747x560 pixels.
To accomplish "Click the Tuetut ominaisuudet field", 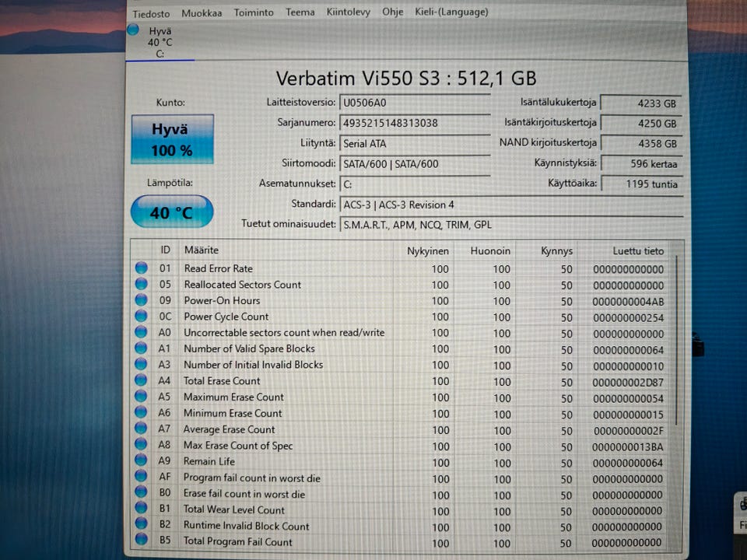I will pos(511,225).
